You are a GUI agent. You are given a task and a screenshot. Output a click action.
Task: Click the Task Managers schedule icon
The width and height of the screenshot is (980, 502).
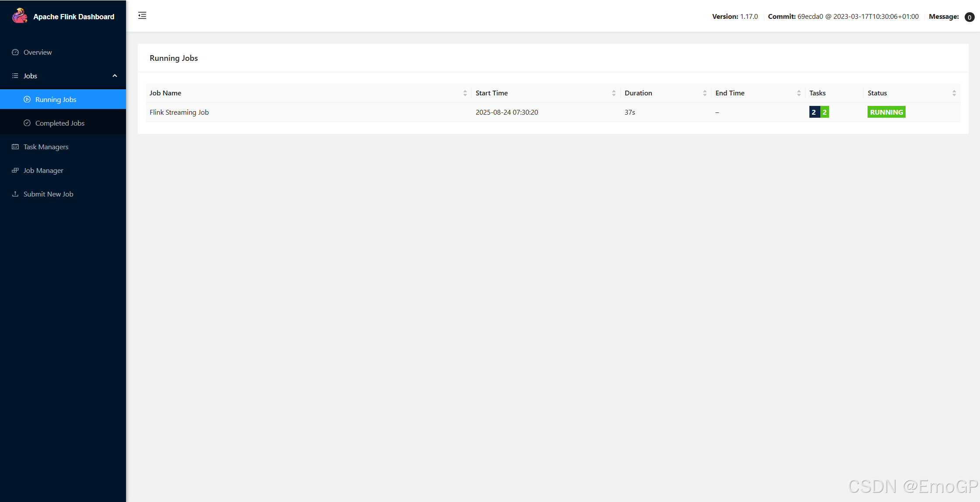tap(15, 147)
